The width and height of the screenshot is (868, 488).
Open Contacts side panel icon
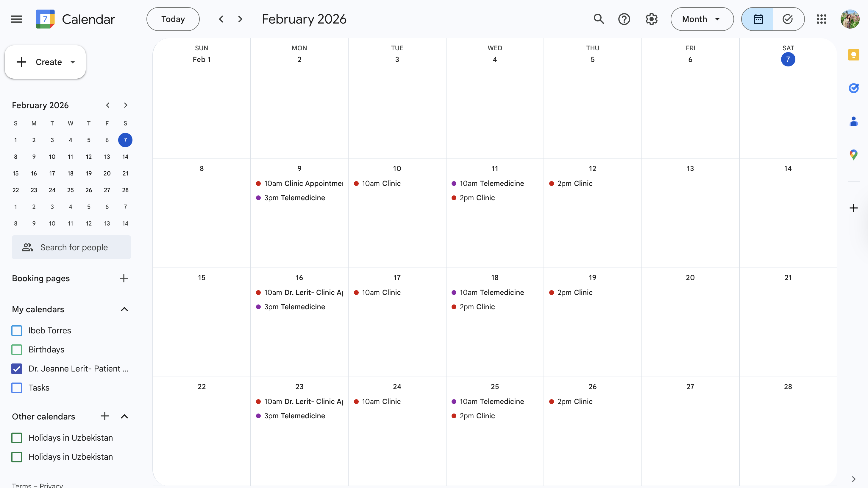click(x=853, y=122)
